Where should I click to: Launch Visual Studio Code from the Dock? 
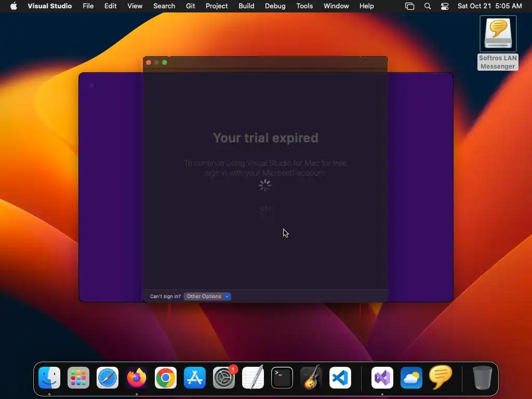click(340, 378)
